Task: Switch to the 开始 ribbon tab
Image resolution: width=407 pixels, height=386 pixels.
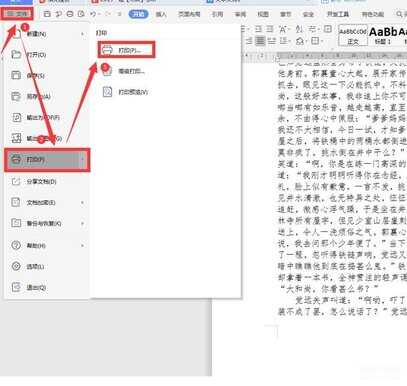Action: [x=138, y=14]
